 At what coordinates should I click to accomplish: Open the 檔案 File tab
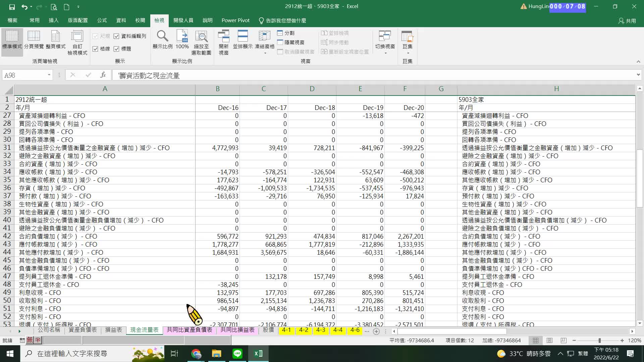(12, 20)
